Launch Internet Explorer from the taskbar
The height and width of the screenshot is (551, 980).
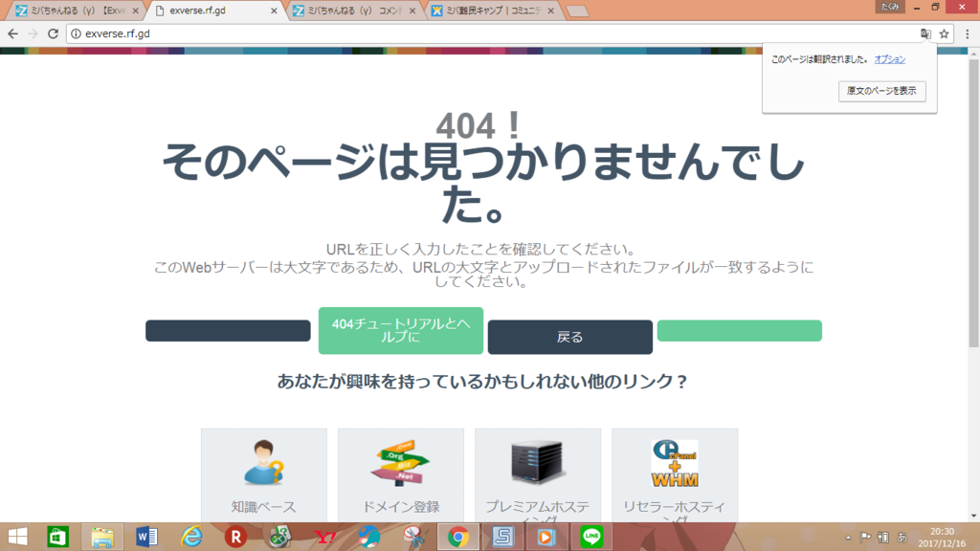tap(191, 537)
